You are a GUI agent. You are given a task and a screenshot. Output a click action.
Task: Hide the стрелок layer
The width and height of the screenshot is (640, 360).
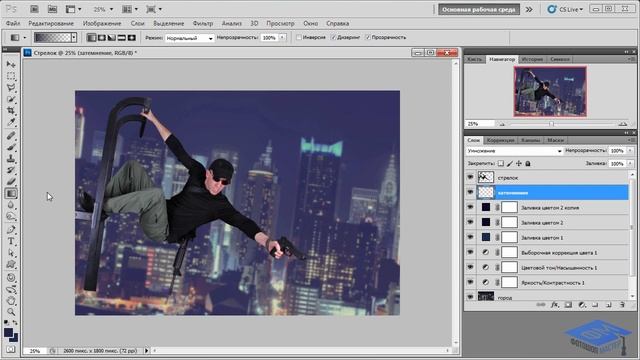(x=470, y=177)
